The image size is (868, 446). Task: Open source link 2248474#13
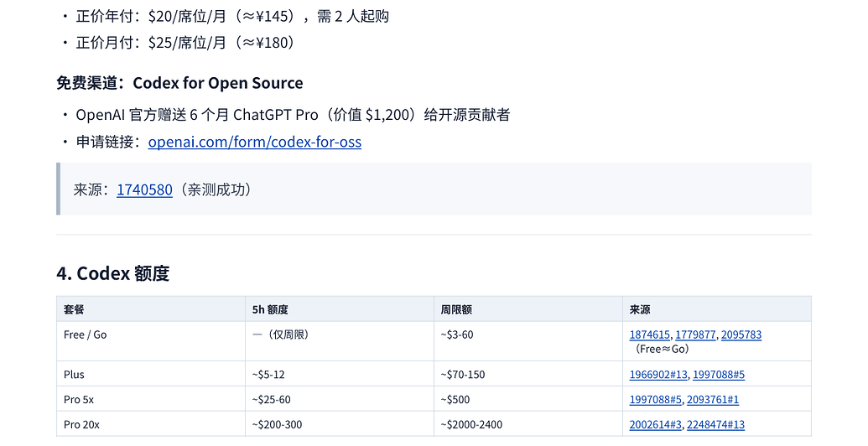pyautogui.click(x=715, y=424)
